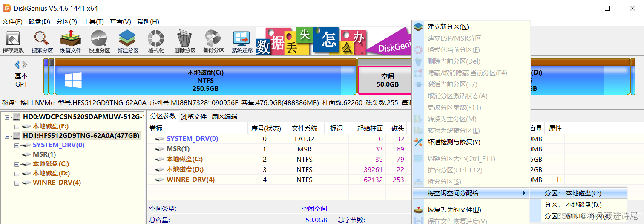The height and width of the screenshot is (224, 644).
Task: Click the Backup Partition (备份分区) icon
Action: pos(213,42)
